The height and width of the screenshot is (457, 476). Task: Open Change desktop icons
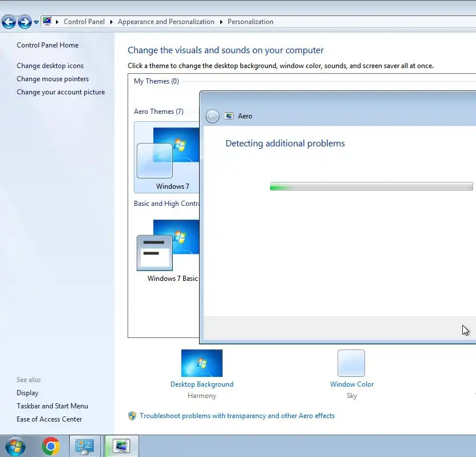pyautogui.click(x=50, y=66)
